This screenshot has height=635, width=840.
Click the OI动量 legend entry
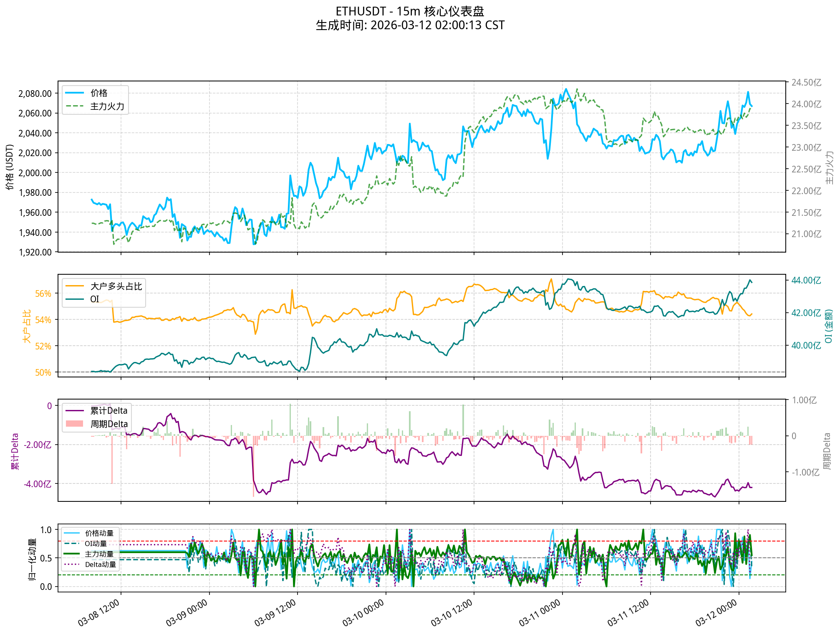tap(96, 544)
